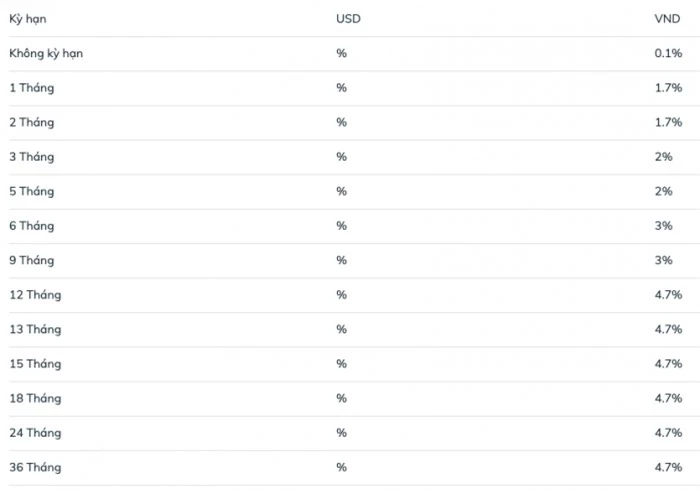Screen dimensions: 700x492
Task: Click the USD column header
Action: coord(348,19)
